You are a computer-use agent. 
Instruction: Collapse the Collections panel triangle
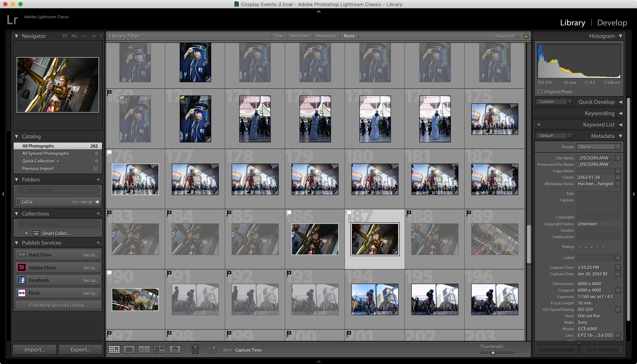pos(16,214)
